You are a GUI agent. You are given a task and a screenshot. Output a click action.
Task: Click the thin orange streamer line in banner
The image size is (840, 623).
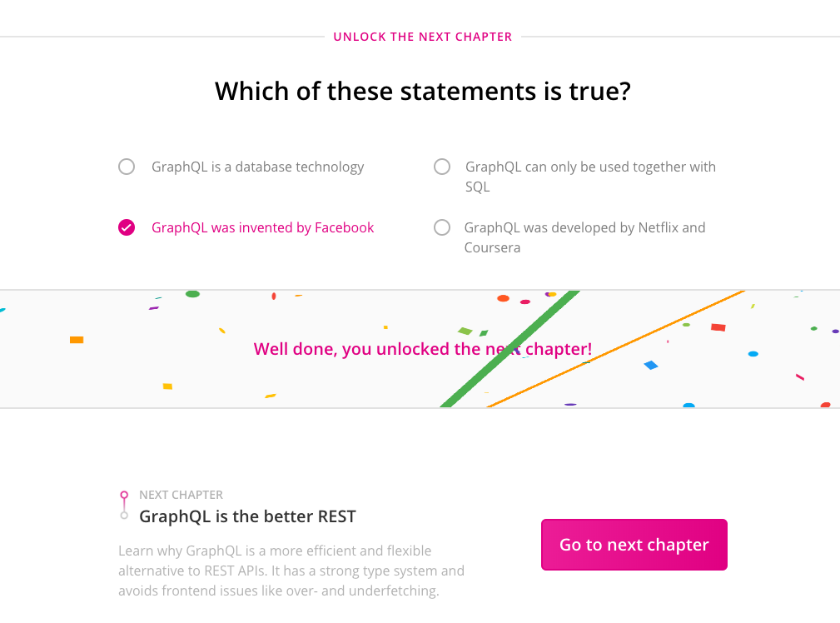(x=616, y=349)
